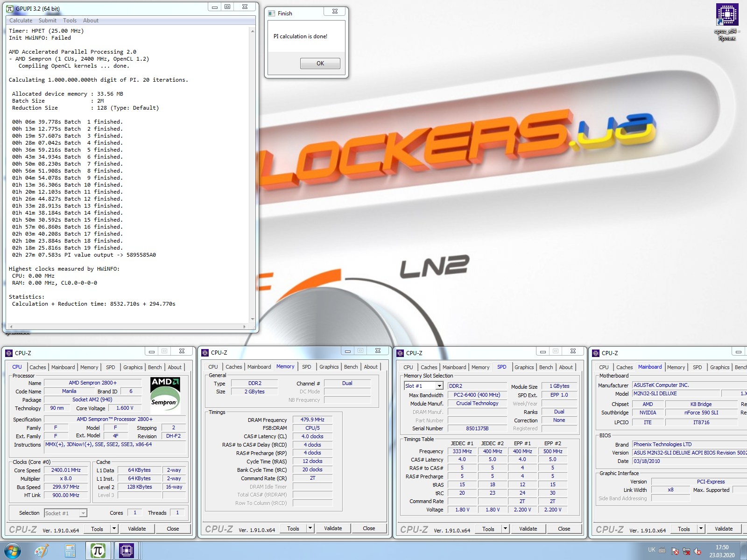The width and height of the screenshot is (747, 560).
Task: Expand Tools dropdown arrow in SPD window
Action: (505, 529)
